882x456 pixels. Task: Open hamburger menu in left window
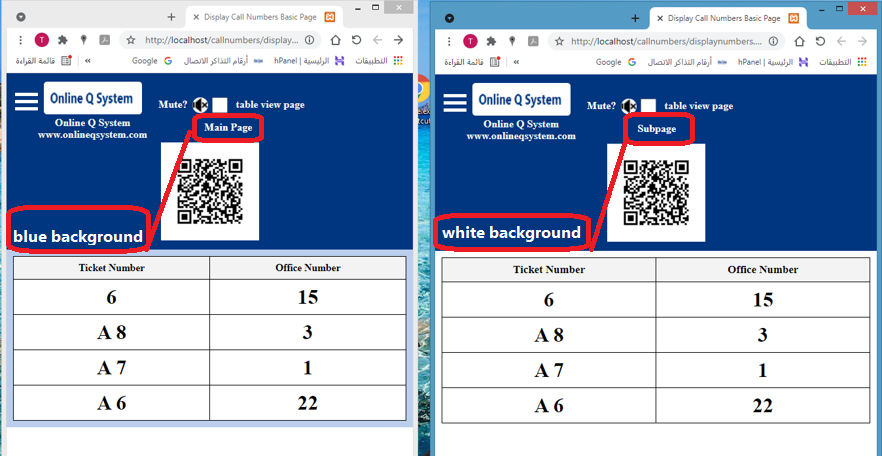(x=26, y=103)
